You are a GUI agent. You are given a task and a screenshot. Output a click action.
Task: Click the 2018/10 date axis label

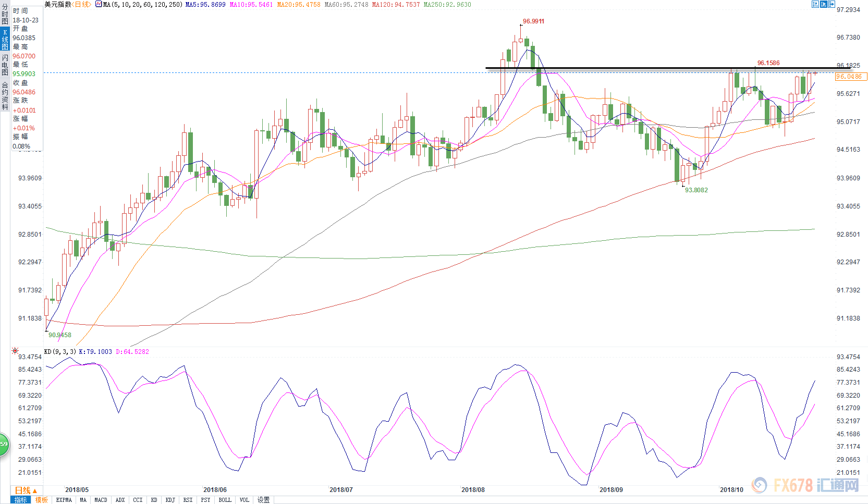tap(731, 490)
